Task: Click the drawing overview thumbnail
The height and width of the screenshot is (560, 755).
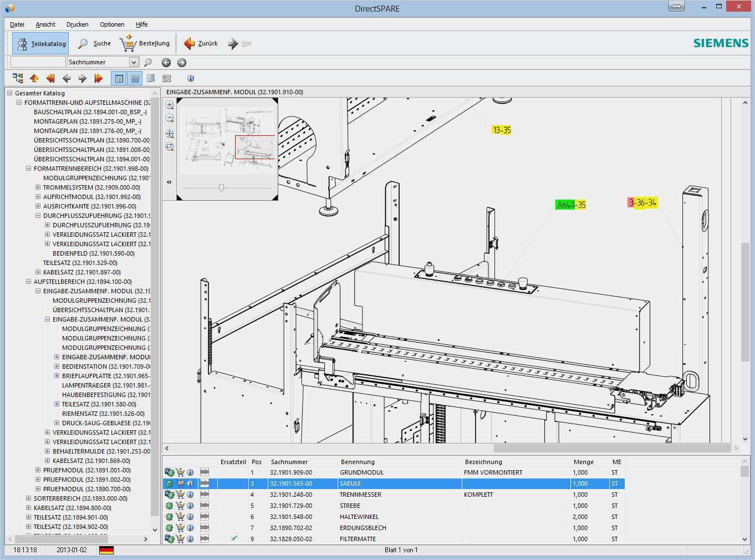Action: click(227, 149)
